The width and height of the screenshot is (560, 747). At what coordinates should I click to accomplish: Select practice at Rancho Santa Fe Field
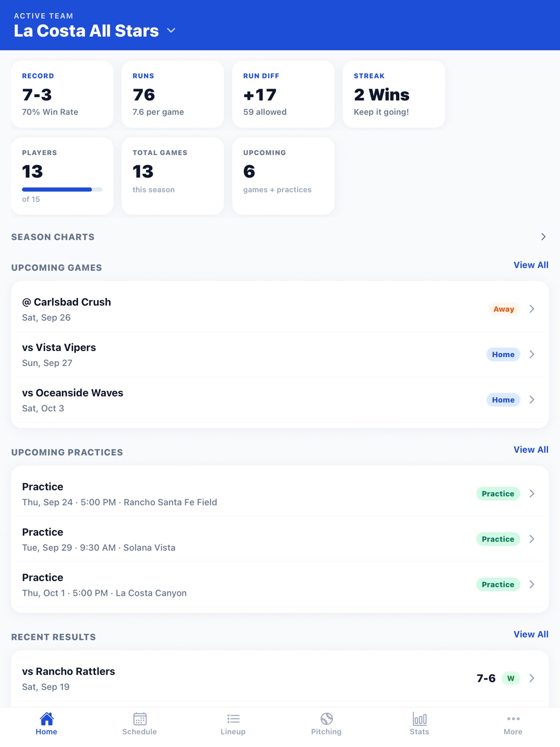[x=280, y=494]
